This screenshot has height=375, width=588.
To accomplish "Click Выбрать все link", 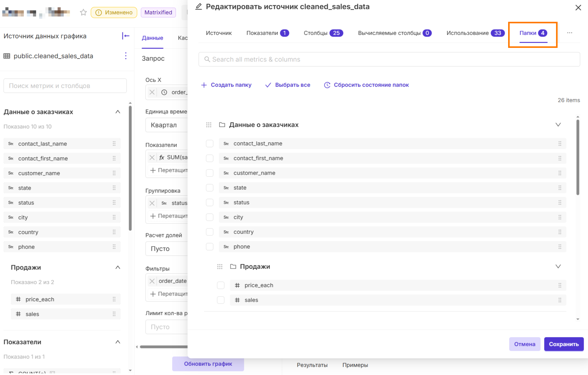I will (x=288, y=85).
